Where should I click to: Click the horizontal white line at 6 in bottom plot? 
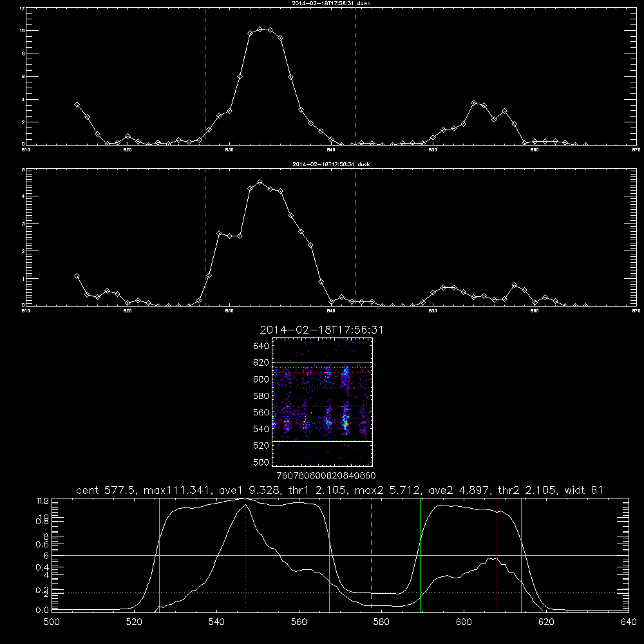click(340, 555)
